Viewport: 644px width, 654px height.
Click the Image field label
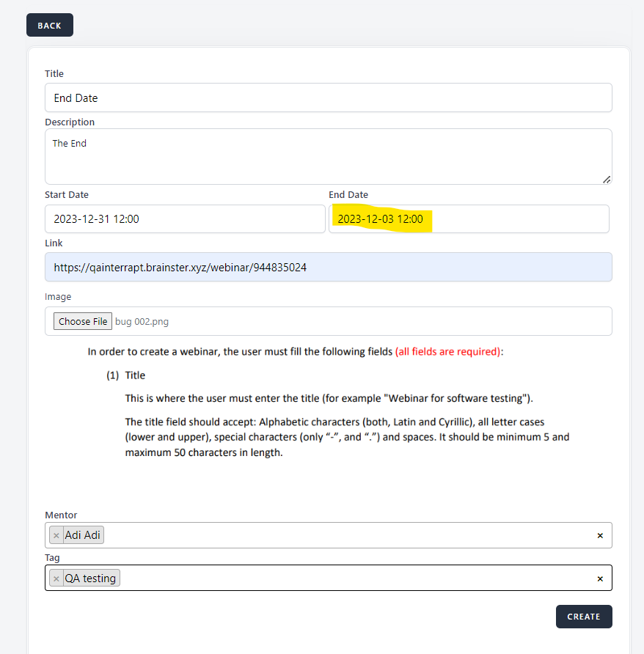(58, 297)
